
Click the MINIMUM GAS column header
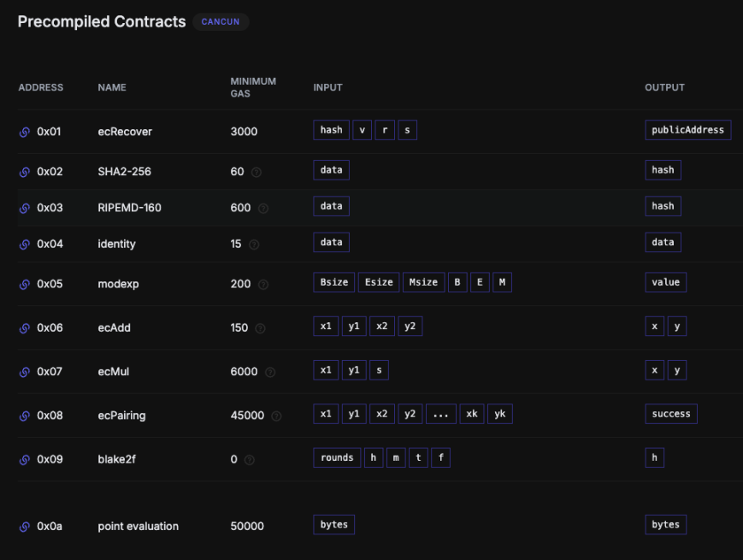click(x=253, y=88)
